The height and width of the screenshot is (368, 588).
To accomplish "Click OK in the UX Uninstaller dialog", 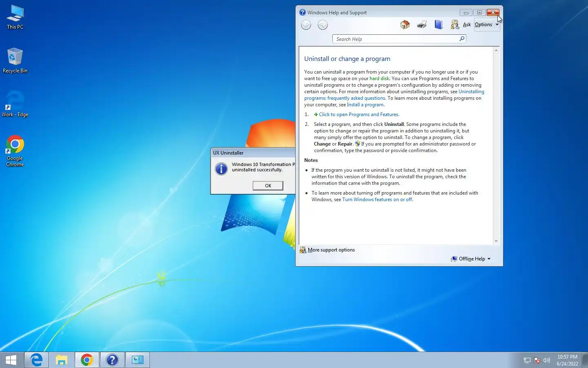I will point(268,186).
